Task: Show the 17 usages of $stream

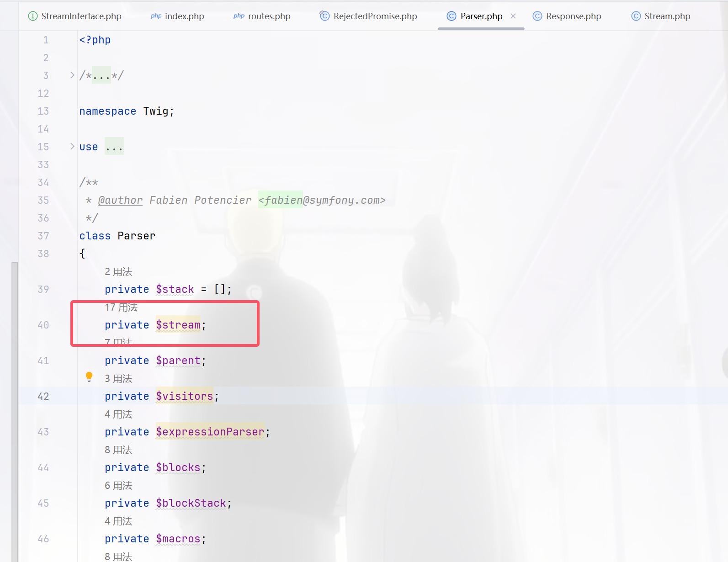Action: pos(121,308)
